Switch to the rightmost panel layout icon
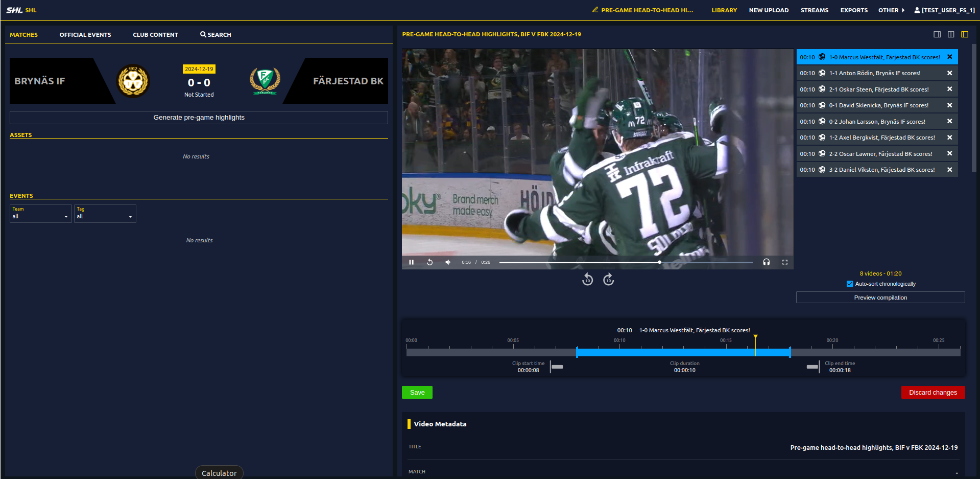Screen dimensions: 980x479 pos(964,34)
